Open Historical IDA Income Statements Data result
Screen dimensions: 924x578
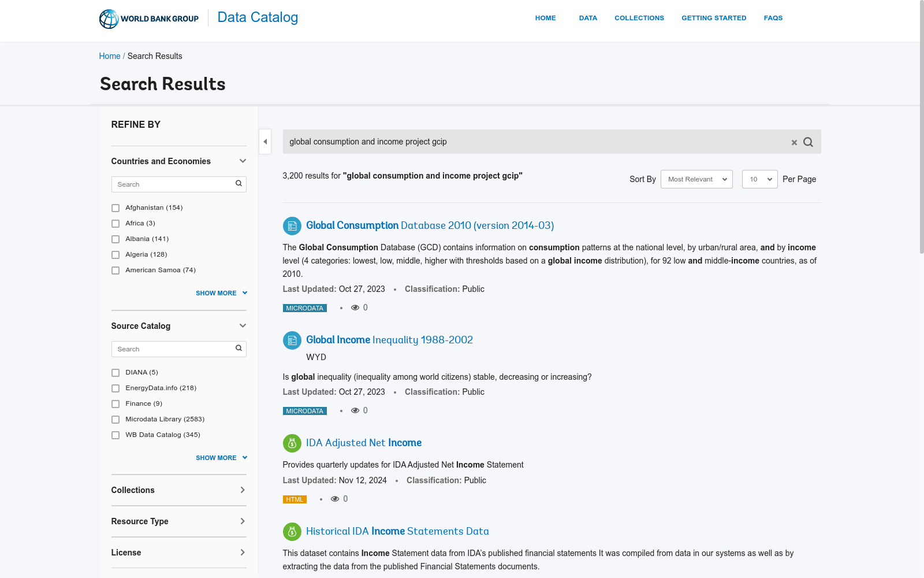click(x=397, y=531)
